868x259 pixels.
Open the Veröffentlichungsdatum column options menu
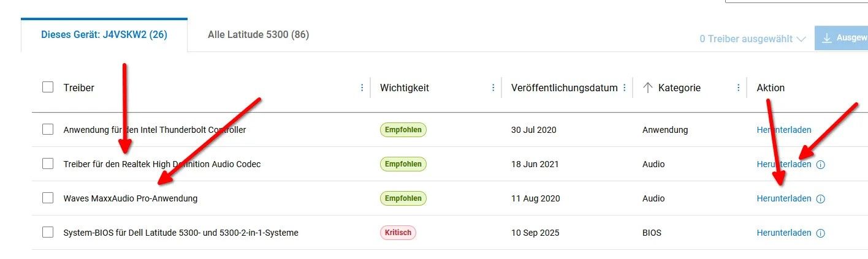click(624, 88)
